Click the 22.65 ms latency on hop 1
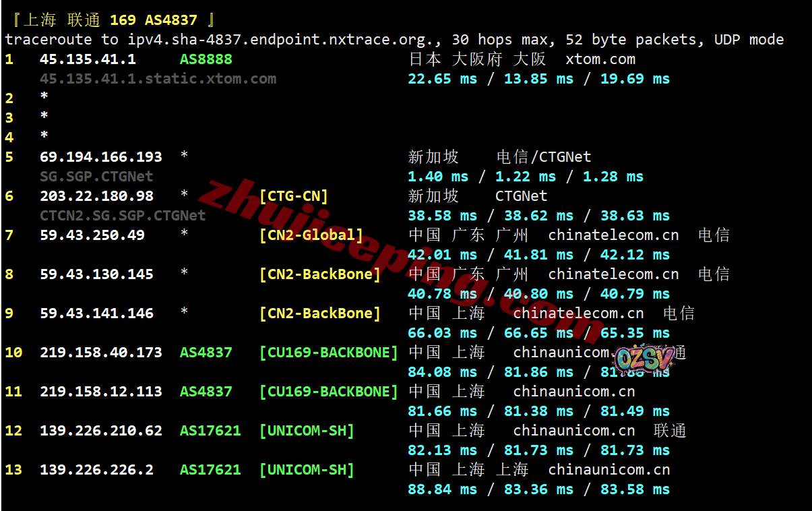Image resolution: width=812 pixels, height=511 pixels. pos(442,79)
